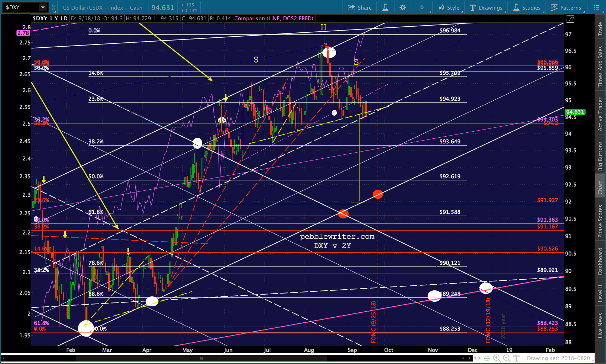606x364 pixels.
Task: Click the symbol link chain icon
Action: point(53,7)
